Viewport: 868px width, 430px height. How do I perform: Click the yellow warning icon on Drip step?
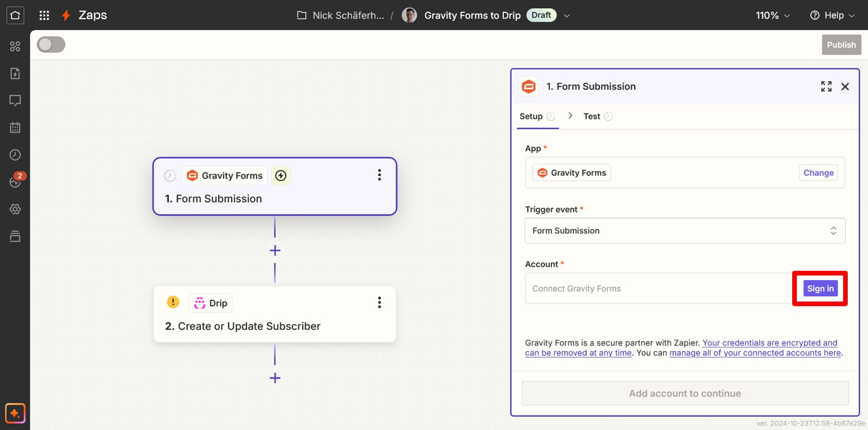click(173, 302)
